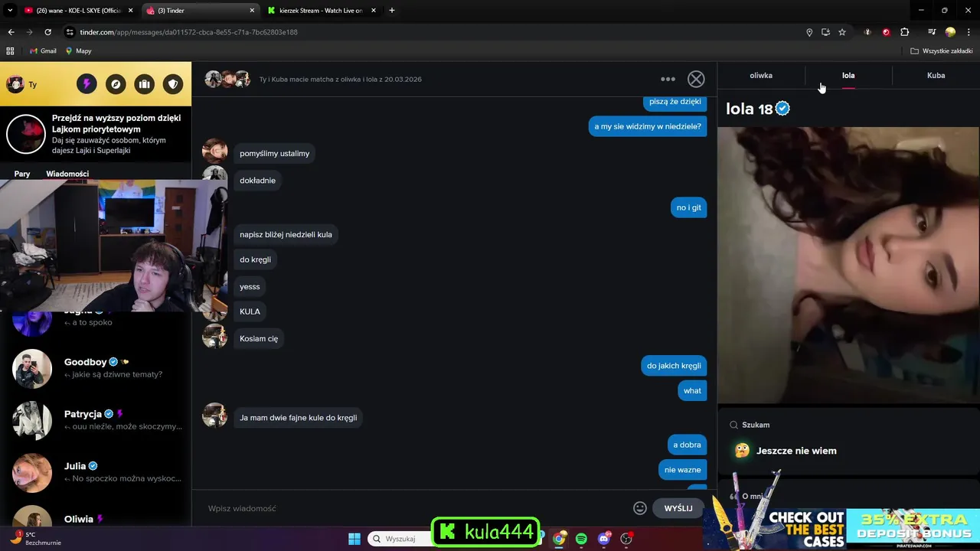Open a new browser tab
The image size is (980, 551).
[392, 11]
